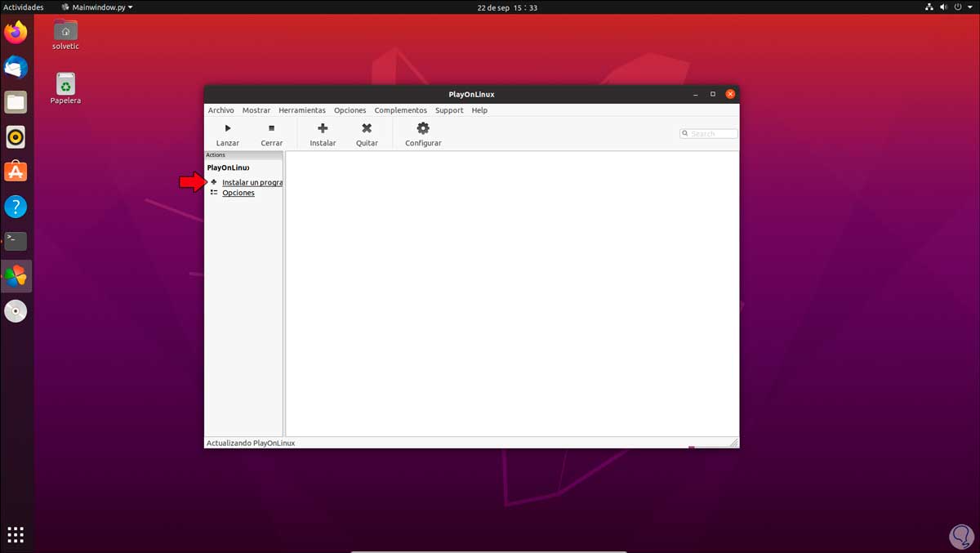Screen dimensions: 980x553
Task: Click the PlayOnLinux heading in sidebar
Action: click(228, 167)
